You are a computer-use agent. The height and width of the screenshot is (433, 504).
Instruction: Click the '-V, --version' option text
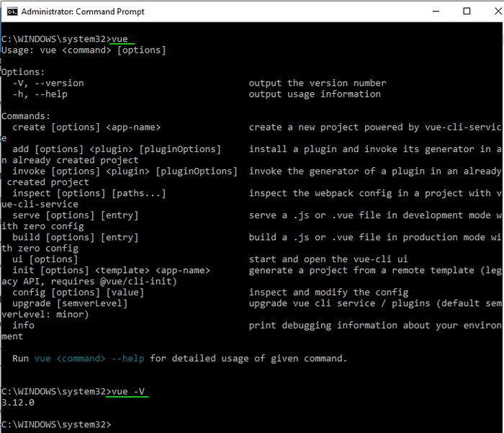(48, 84)
